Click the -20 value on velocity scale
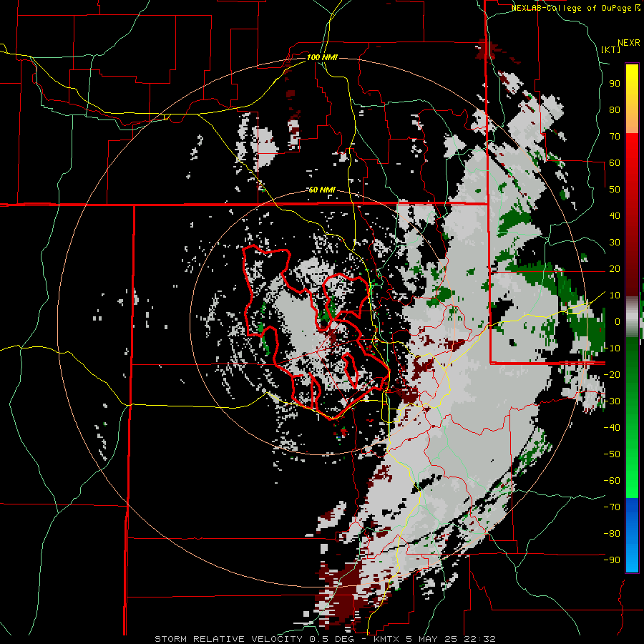This screenshot has height=644, width=644. pos(612,374)
